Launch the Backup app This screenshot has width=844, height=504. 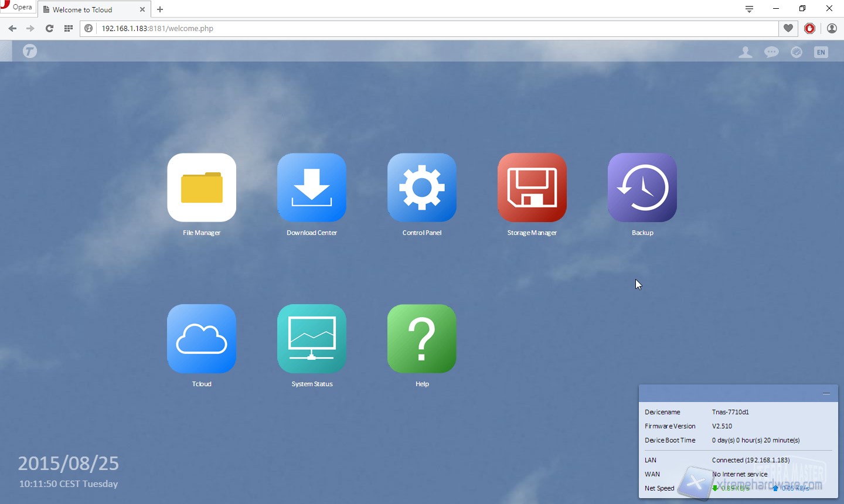point(642,188)
